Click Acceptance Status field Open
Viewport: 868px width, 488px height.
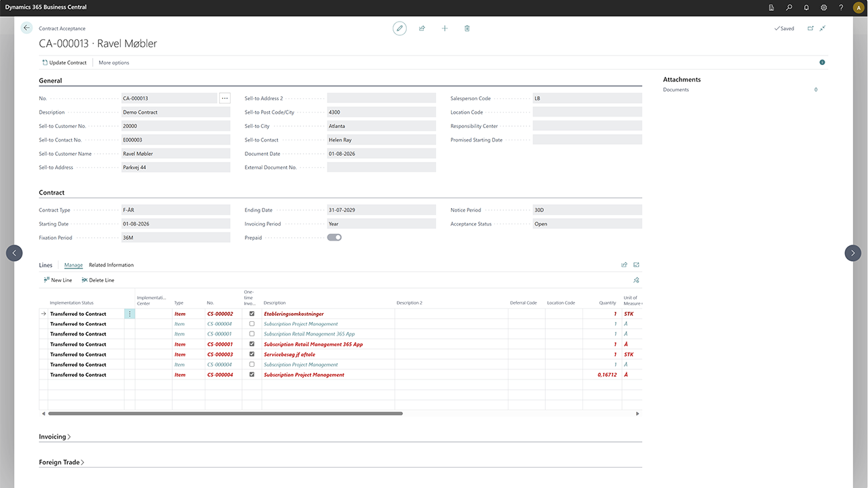587,224
